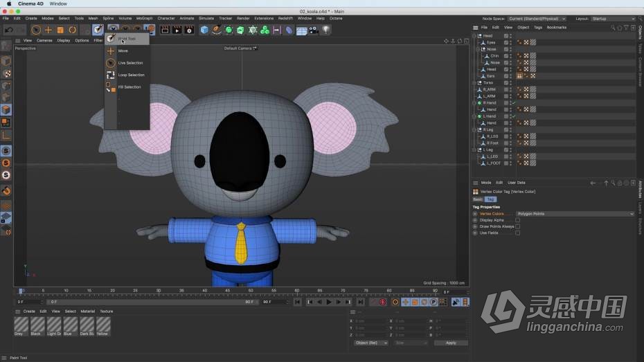The height and width of the screenshot is (362, 644).
Task: Select the Live Selection tool in the top toolbar
Action: (x=36, y=30)
